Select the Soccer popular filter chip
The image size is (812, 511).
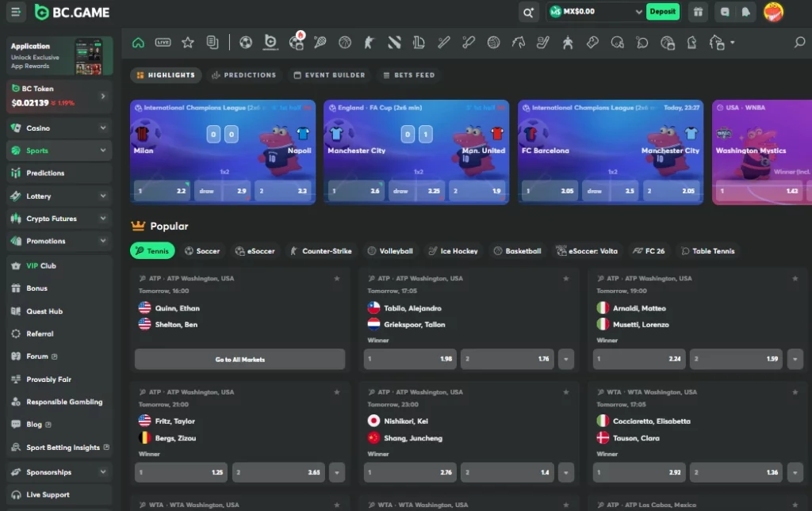coord(202,251)
